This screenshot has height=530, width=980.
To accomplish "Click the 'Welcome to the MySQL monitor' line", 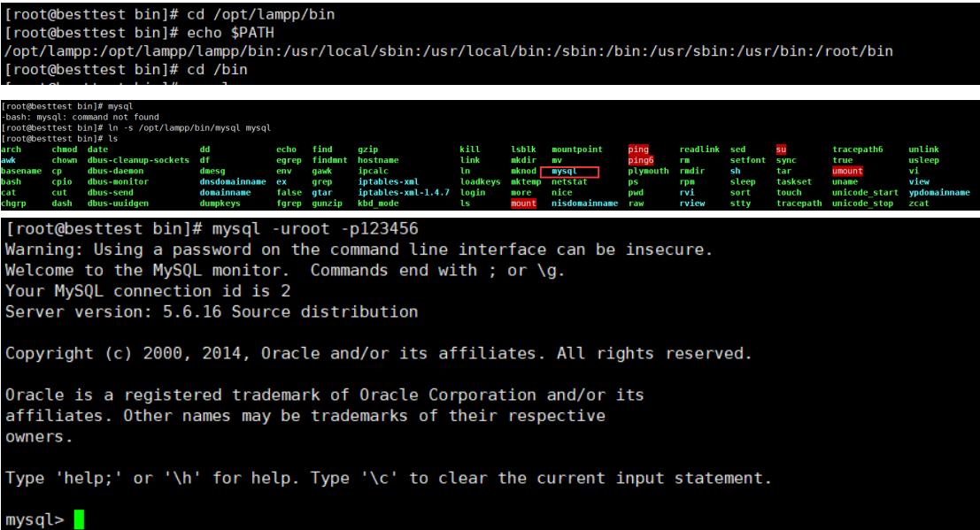I will 285,270.
